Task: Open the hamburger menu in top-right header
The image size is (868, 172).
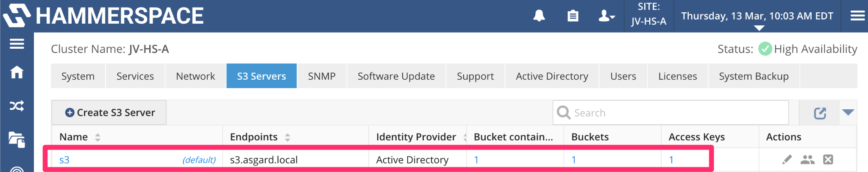Action: (x=857, y=16)
